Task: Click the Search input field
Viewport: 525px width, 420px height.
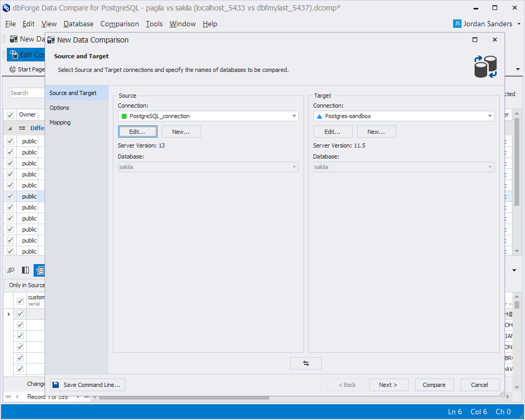Action: click(x=27, y=93)
